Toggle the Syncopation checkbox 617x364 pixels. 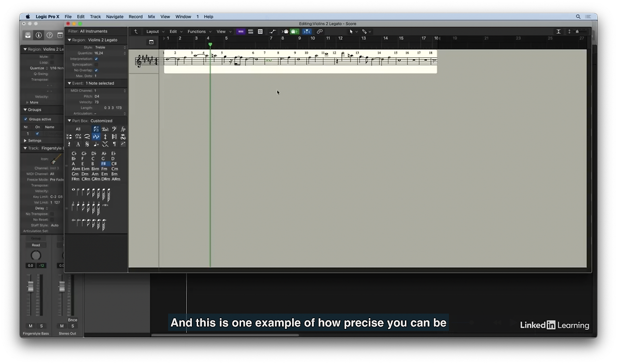[96, 65]
